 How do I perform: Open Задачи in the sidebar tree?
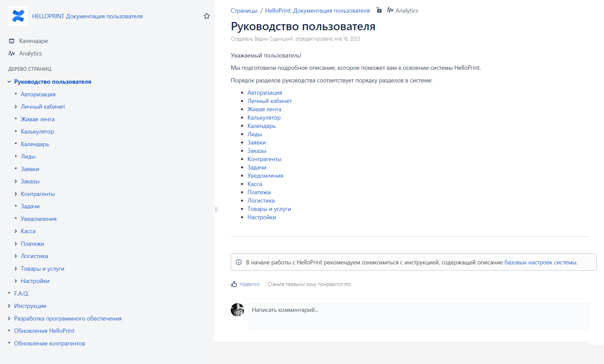tap(30, 206)
